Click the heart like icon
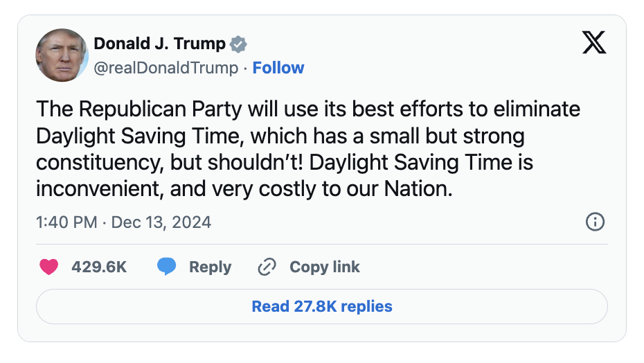 coord(48,267)
